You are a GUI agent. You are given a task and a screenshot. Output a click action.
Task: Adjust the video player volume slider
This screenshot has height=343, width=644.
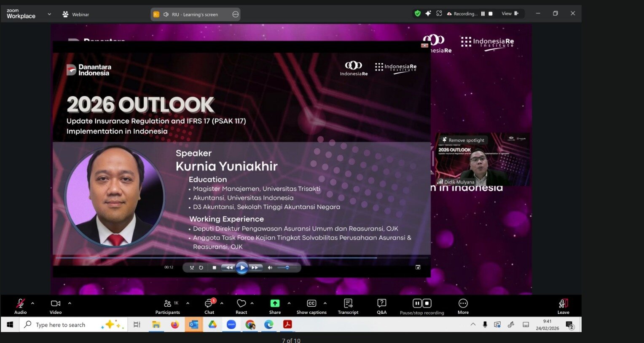click(x=287, y=267)
